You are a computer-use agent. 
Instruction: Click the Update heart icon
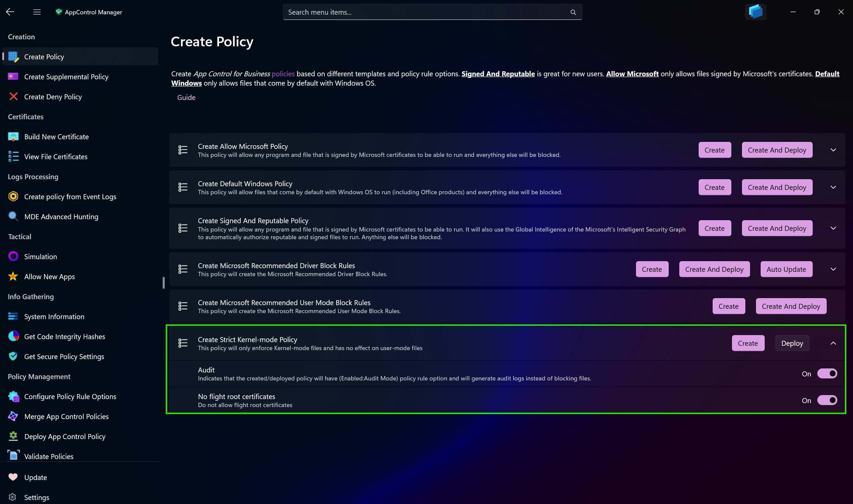(13, 477)
